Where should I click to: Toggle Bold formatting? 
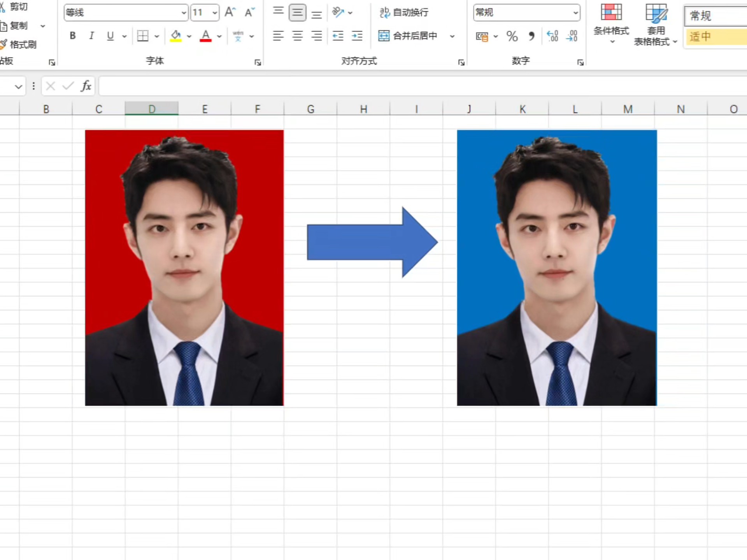point(72,36)
